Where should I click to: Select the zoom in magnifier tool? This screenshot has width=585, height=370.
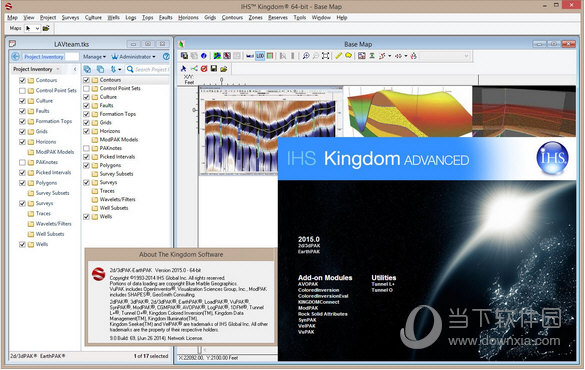[x=306, y=56]
